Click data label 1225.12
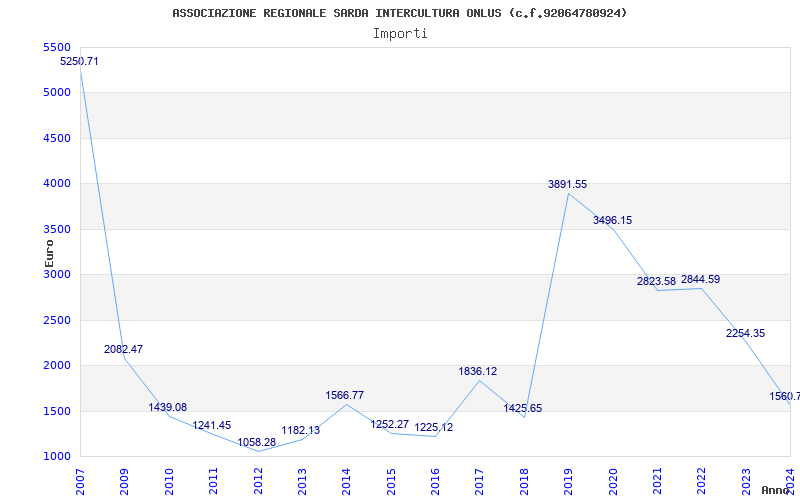This screenshot has width=800, height=500. (x=434, y=428)
